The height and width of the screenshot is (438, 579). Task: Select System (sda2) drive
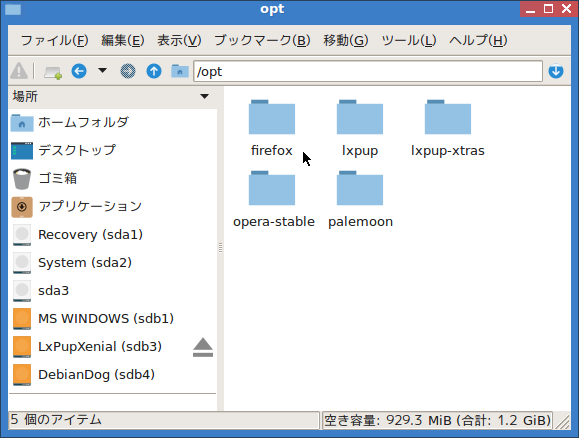pos(112,263)
